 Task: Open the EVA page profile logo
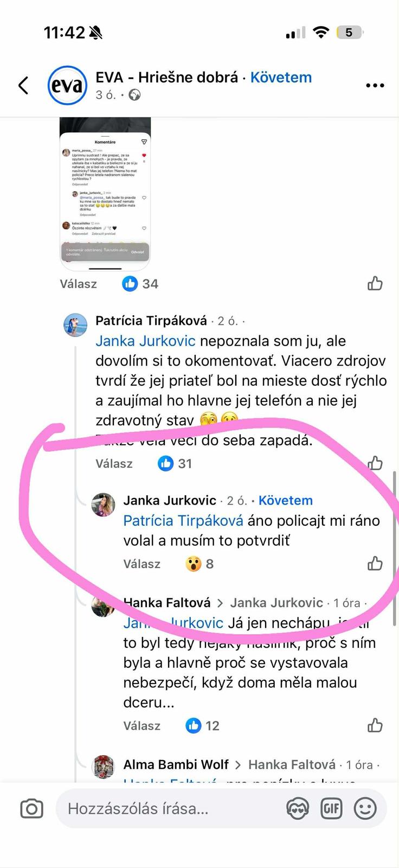pos(67,85)
